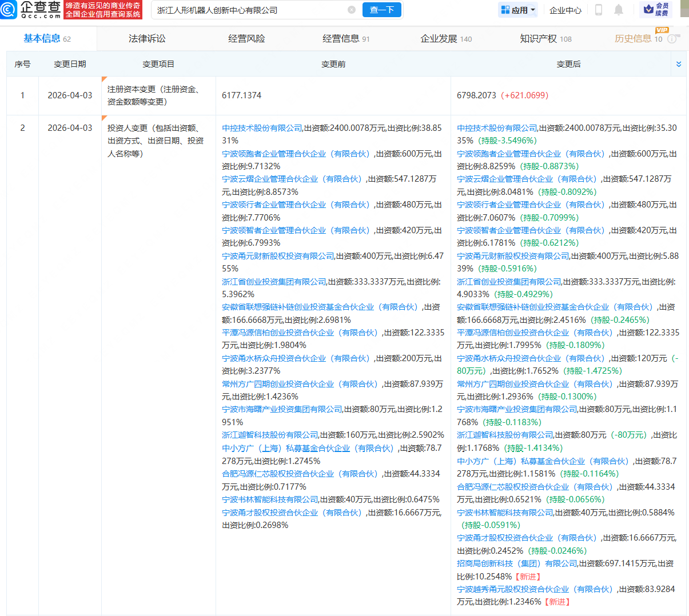This screenshot has width=689, height=616.
Task: Click the orange corner marker on row 1
Action: click(x=104, y=79)
